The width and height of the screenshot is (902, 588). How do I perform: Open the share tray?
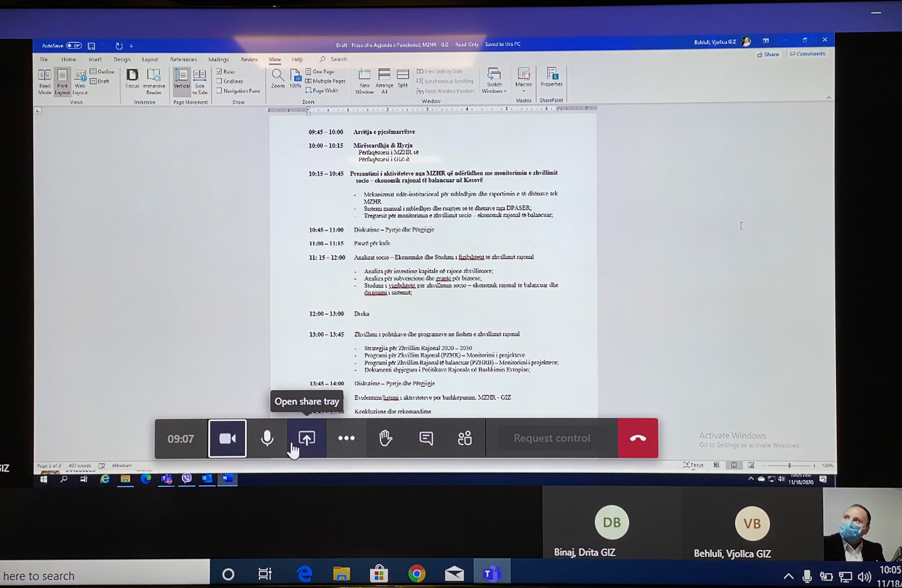point(306,438)
